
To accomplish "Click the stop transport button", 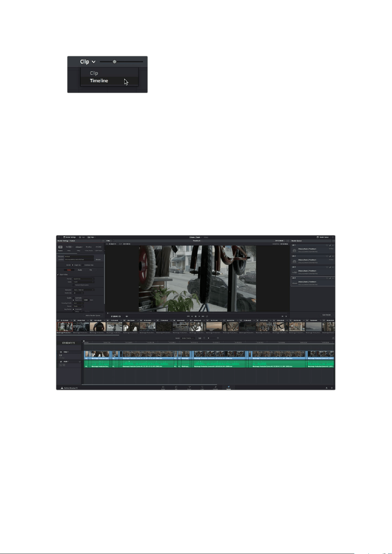I will [x=196, y=316].
